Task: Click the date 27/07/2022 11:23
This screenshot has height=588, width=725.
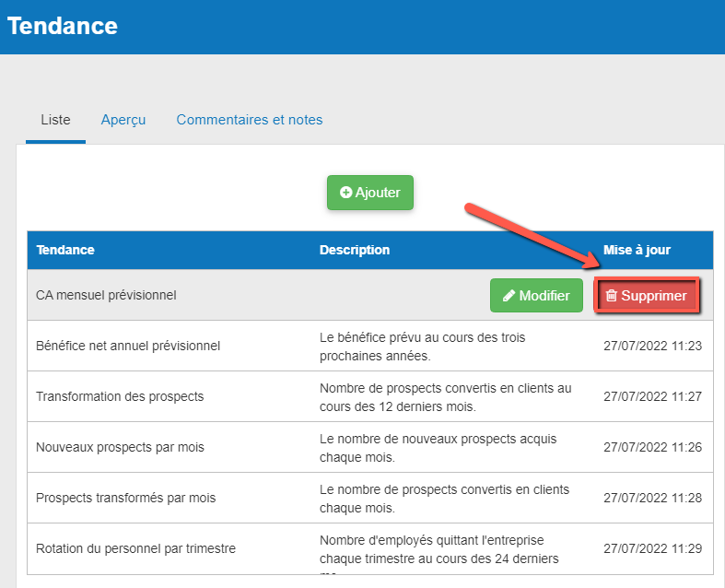Action: [x=652, y=346]
